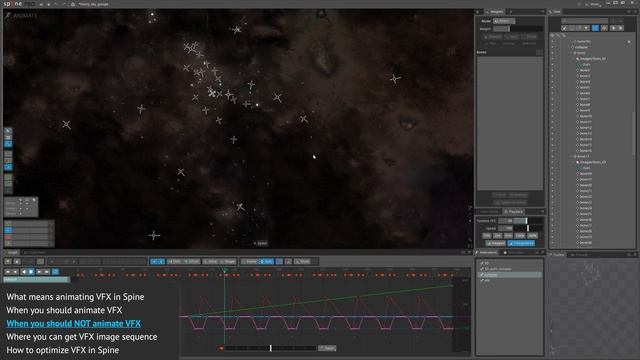This screenshot has height=360, width=640.
Task: Adjust the Weights panel strength slider
Action: [x=518, y=29]
